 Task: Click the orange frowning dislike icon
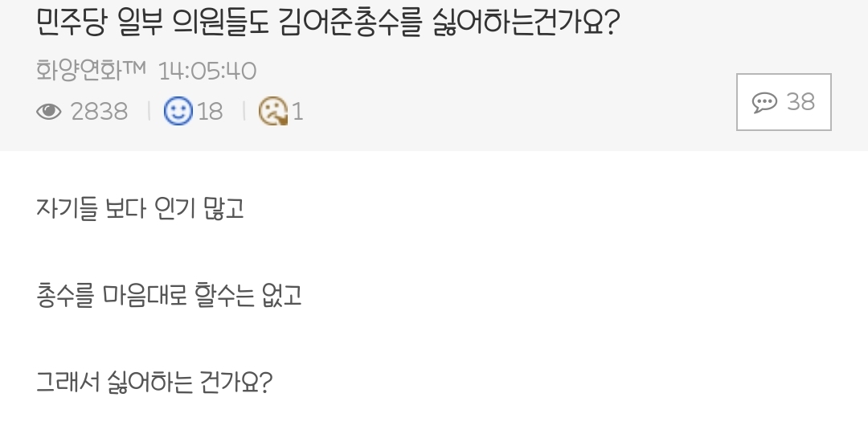click(x=272, y=112)
